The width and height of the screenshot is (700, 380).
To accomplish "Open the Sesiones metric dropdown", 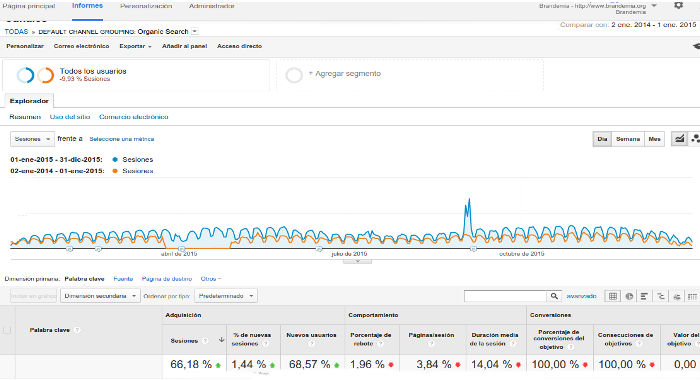I will [x=32, y=139].
